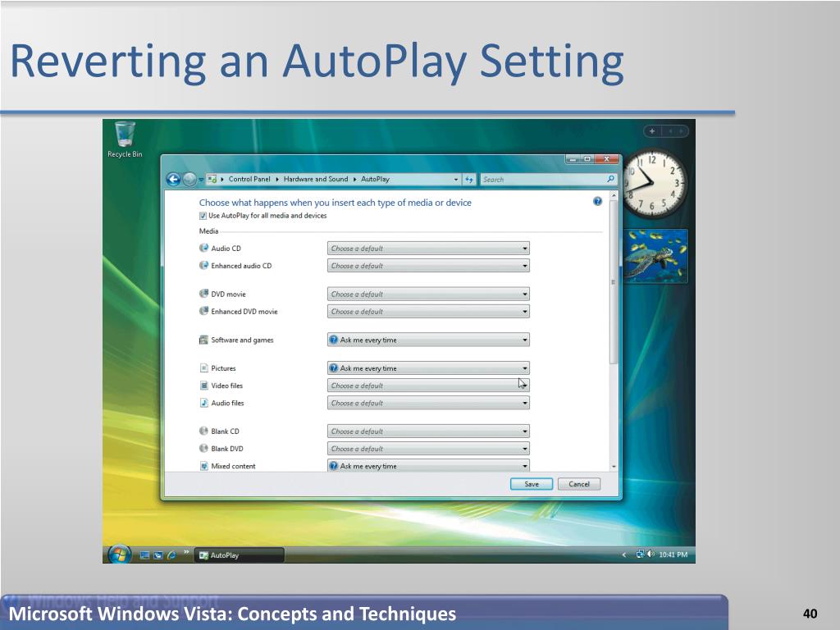Launch Internet Explorer from quick launch
Screen dimensions: 840x630
click(171, 555)
